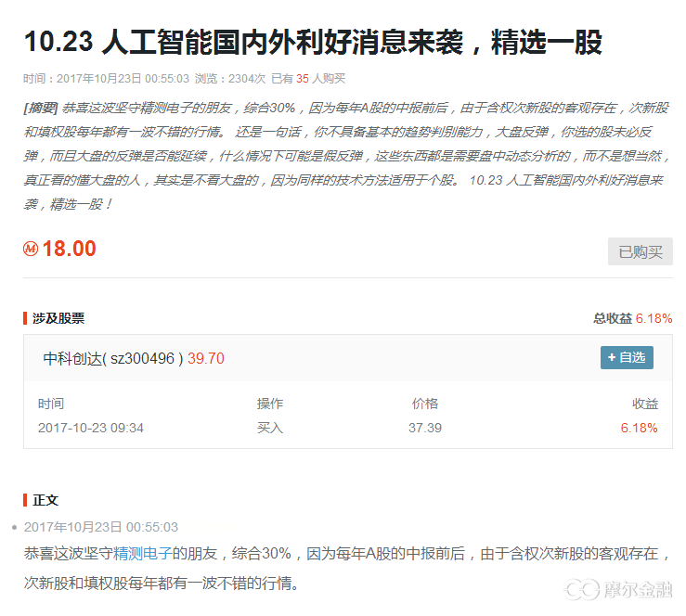
Task: Click the stock name 中科创达( sz300496 )
Action: point(113,358)
